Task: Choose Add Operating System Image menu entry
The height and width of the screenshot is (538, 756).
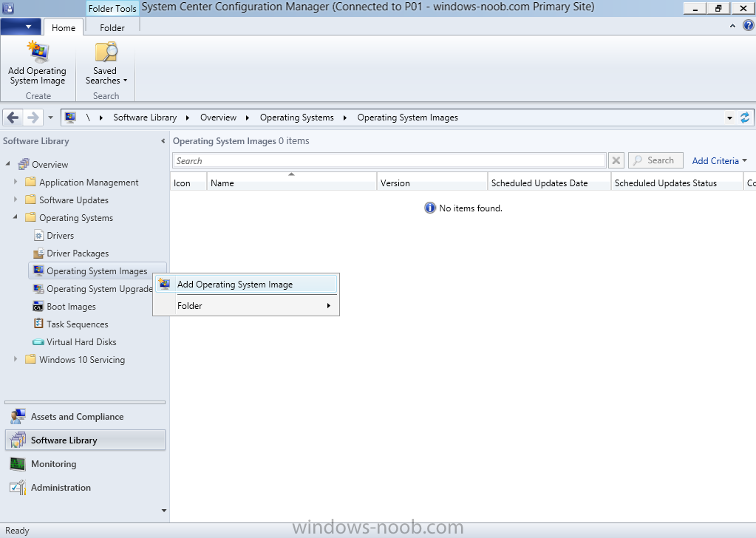Action: pos(246,285)
